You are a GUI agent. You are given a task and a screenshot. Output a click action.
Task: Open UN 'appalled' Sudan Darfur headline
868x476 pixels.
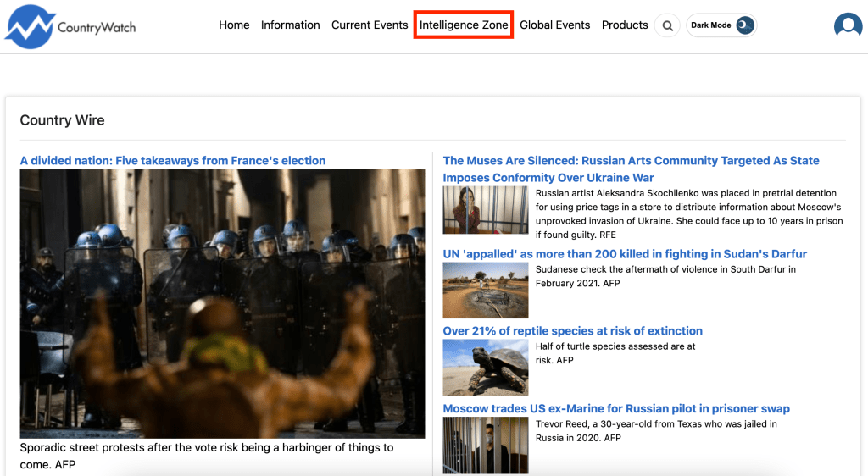pyautogui.click(x=625, y=254)
